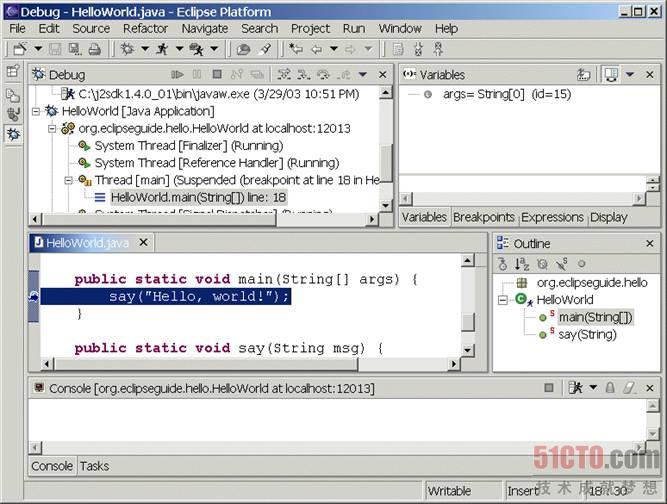This screenshot has height=504, width=667.
Task: Switch to the Tasks tab
Action: click(x=94, y=466)
